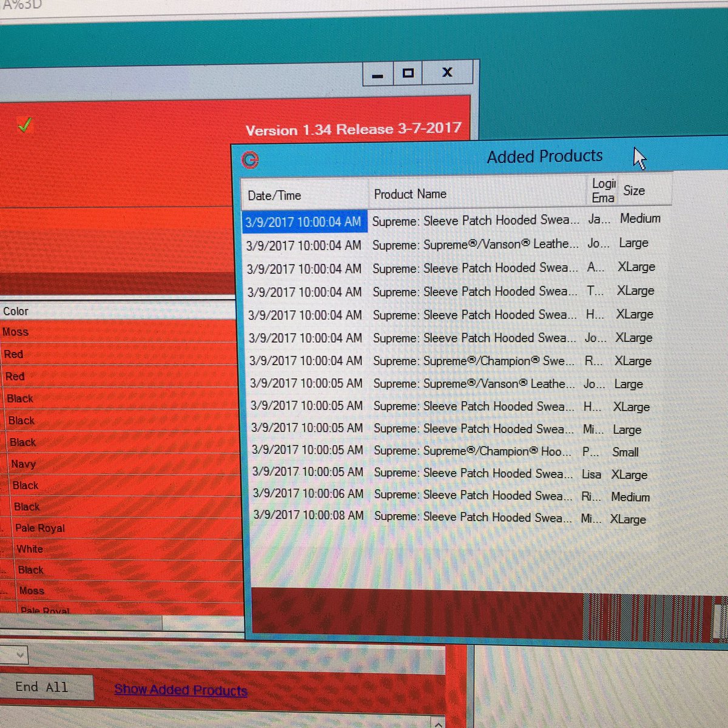Select the highlighted 3/9/2017 10:00:04 AM cell

(x=304, y=222)
